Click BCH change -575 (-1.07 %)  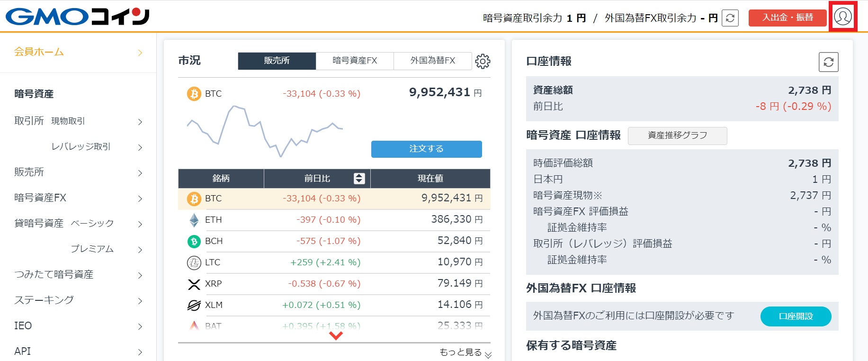pos(328,241)
